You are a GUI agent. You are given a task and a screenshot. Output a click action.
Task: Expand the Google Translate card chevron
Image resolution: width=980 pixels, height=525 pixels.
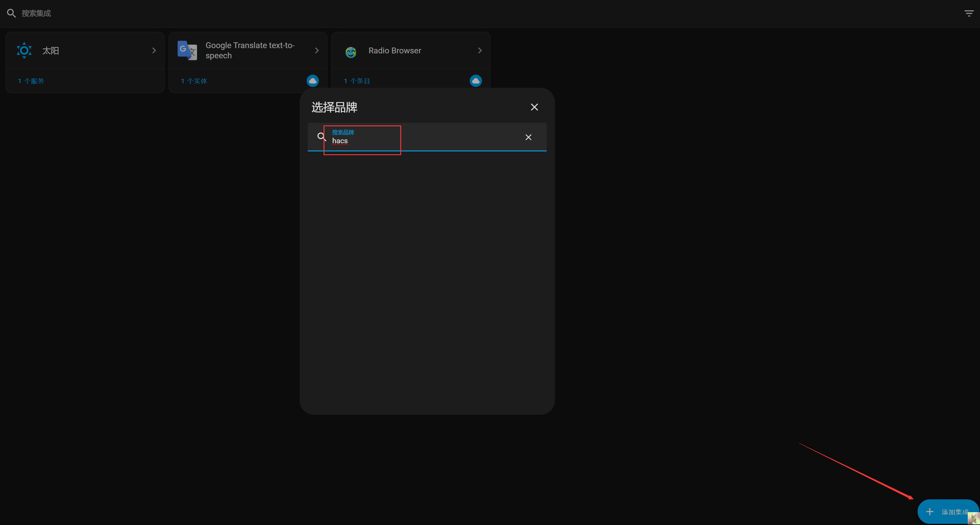317,50
